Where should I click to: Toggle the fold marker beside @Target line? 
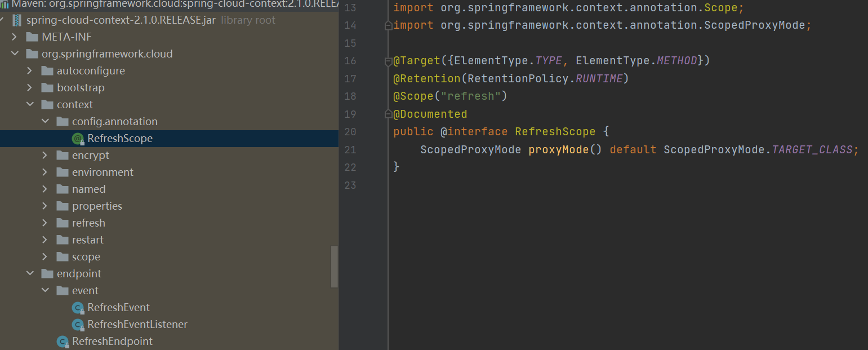388,61
